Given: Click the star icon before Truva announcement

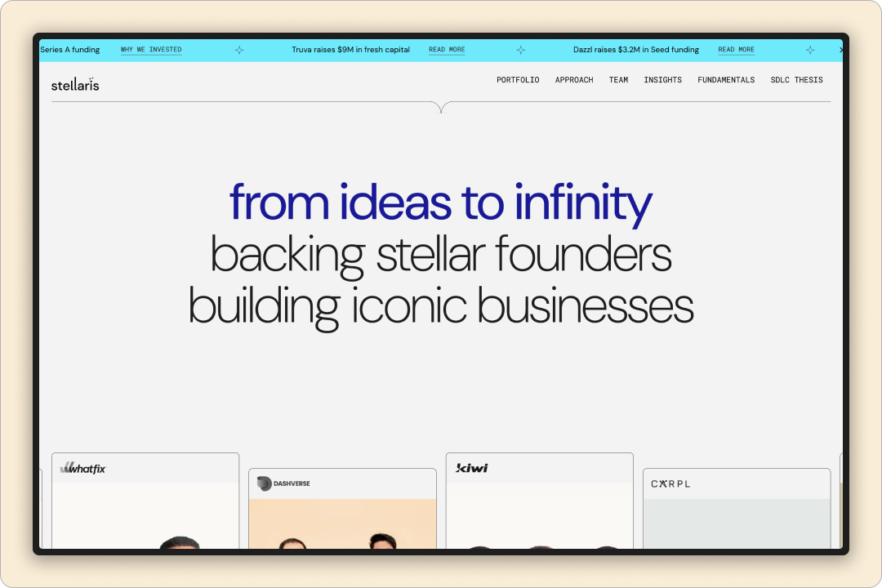Looking at the screenshot, I should pos(239,50).
